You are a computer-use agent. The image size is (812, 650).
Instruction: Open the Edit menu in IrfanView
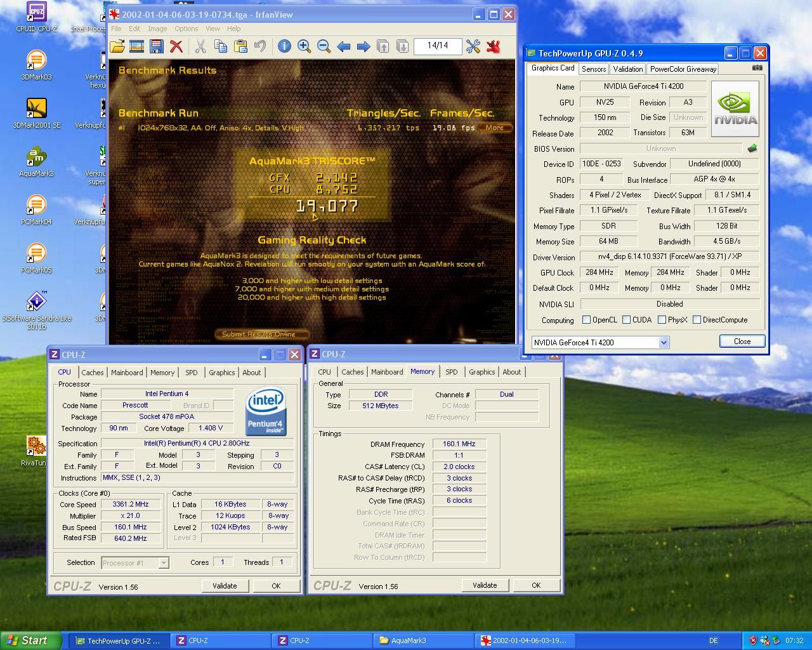(x=134, y=29)
